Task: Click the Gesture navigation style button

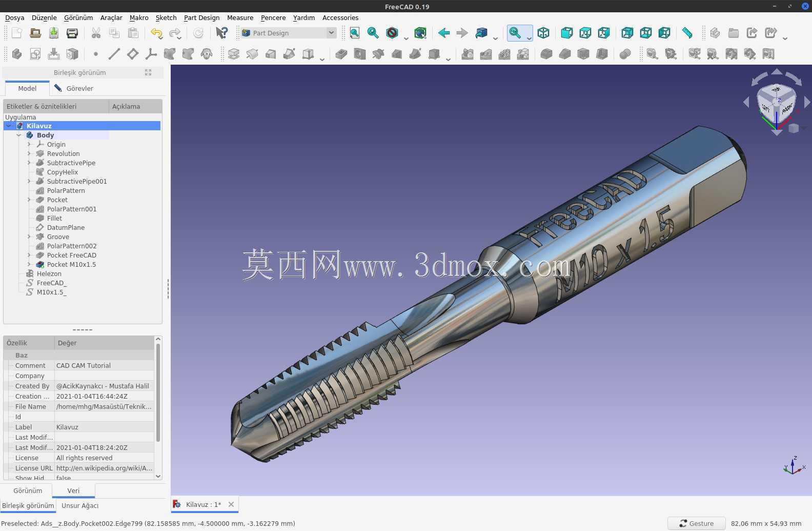Action: pyautogui.click(x=696, y=523)
